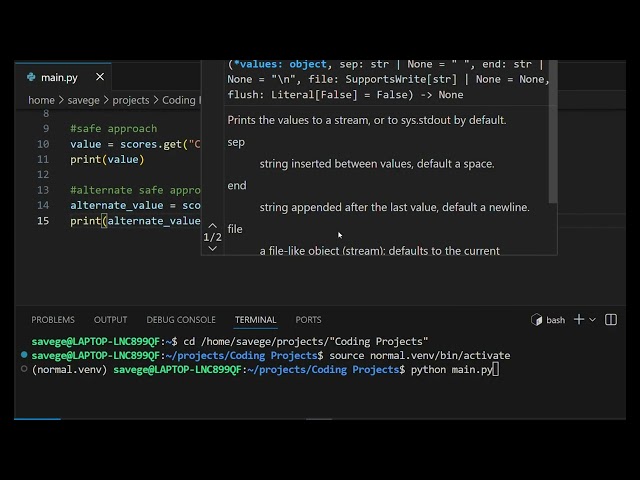Click the bash terminal profile icon
The image size is (640, 480).
coord(536,320)
